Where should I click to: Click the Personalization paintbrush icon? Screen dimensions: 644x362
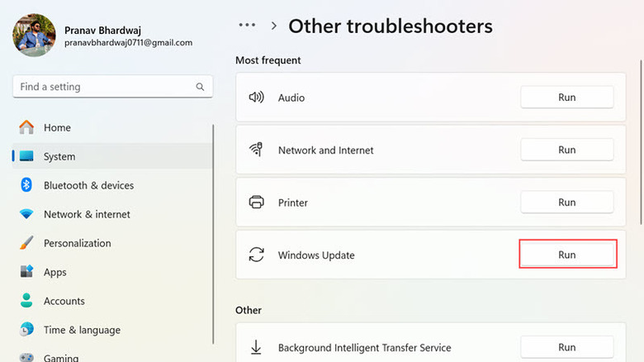[x=26, y=243]
